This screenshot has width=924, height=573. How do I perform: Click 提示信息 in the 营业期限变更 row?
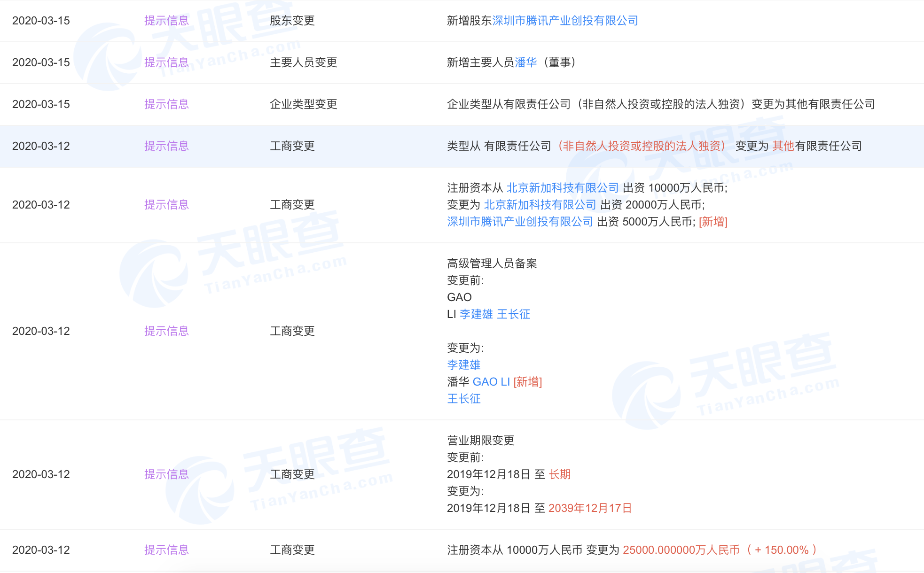(166, 474)
